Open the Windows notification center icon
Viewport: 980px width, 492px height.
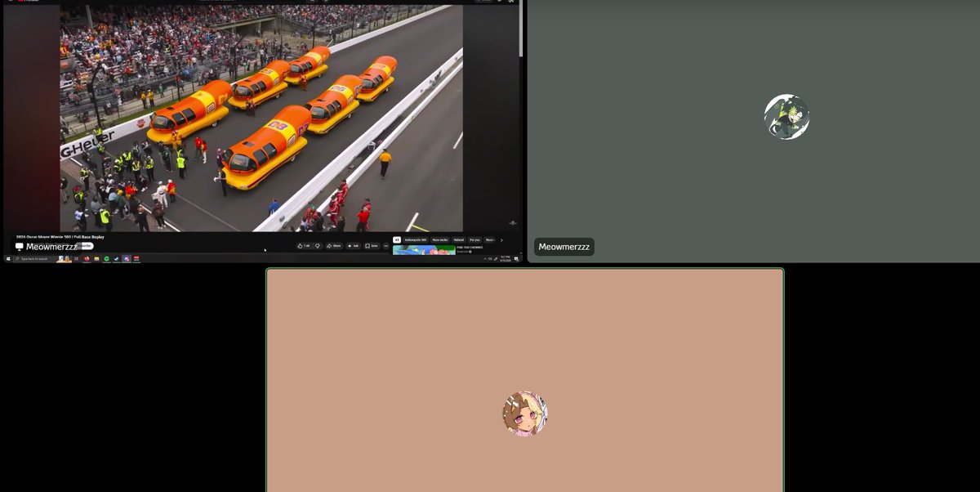(517, 259)
